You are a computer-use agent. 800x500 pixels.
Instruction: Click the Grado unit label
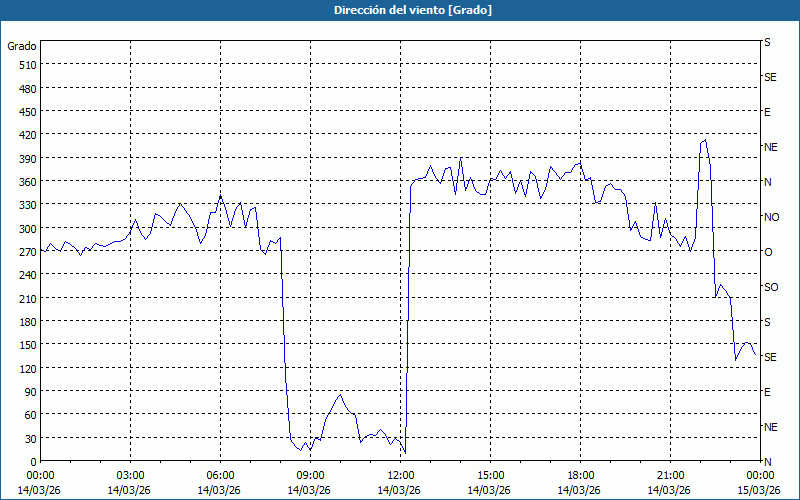coord(22,46)
